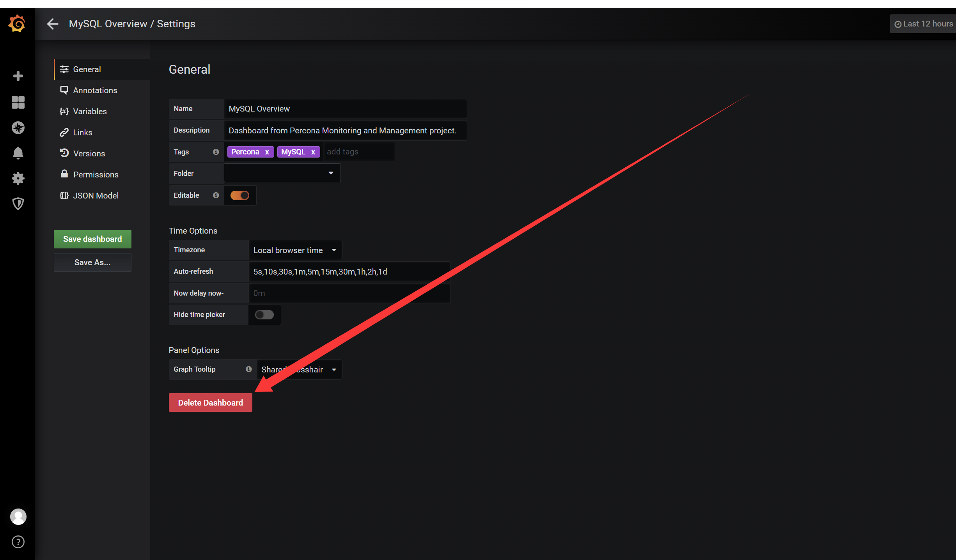Remove the Percona tag with its x
956x560 pixels.
pos(267,152)
